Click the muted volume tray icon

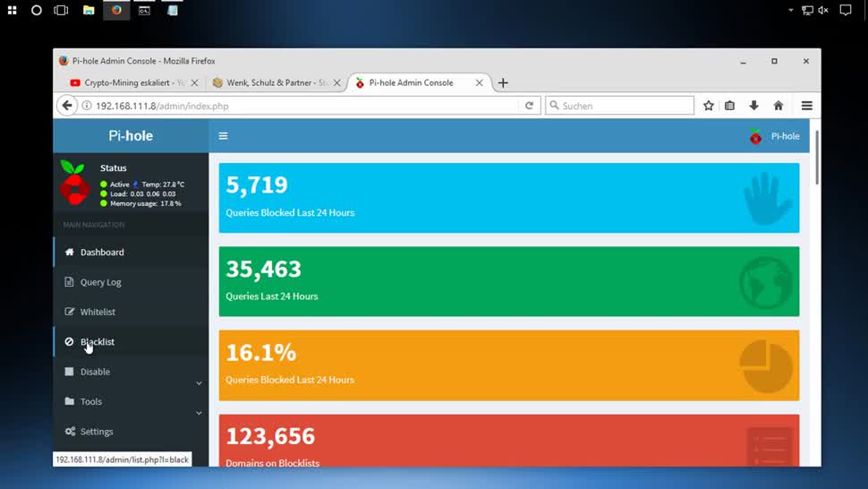pyautogui.click(x=824, y=10)
